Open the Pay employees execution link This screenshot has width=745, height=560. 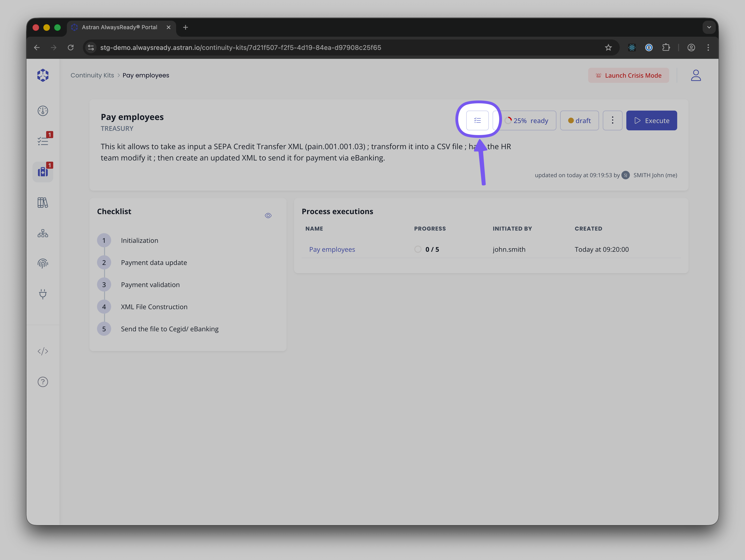coord(332,249)
